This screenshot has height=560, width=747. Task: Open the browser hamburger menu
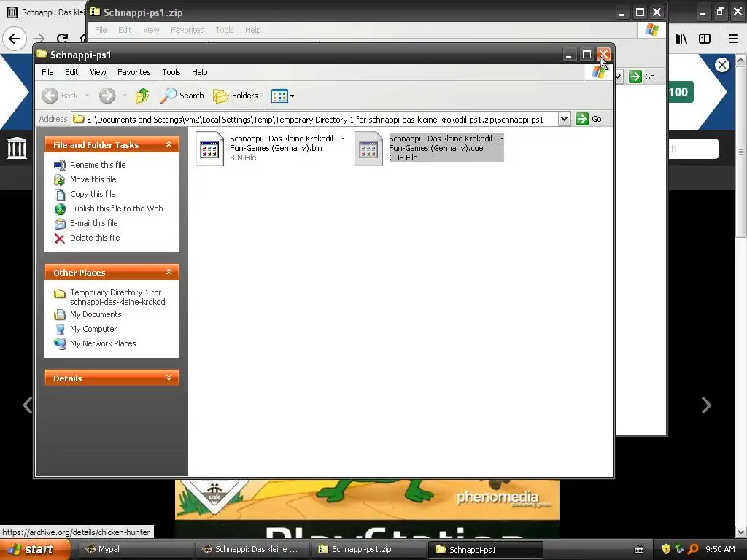733,39
